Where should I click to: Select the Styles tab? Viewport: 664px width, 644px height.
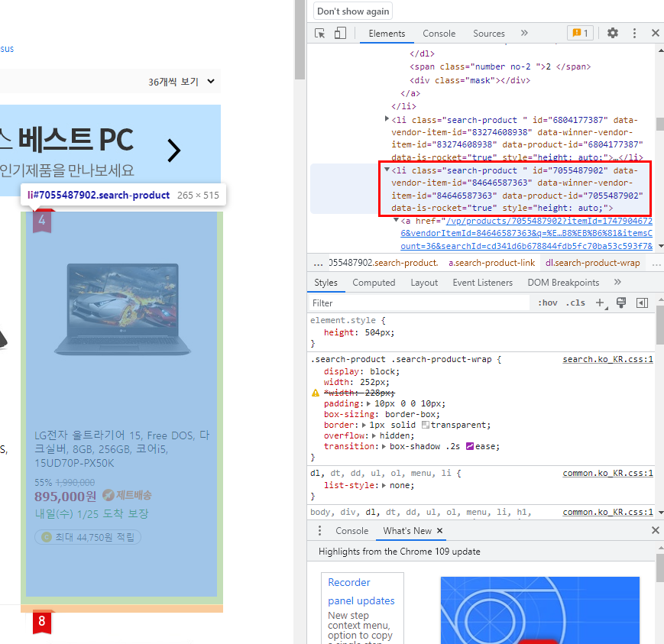pos(326,283)
